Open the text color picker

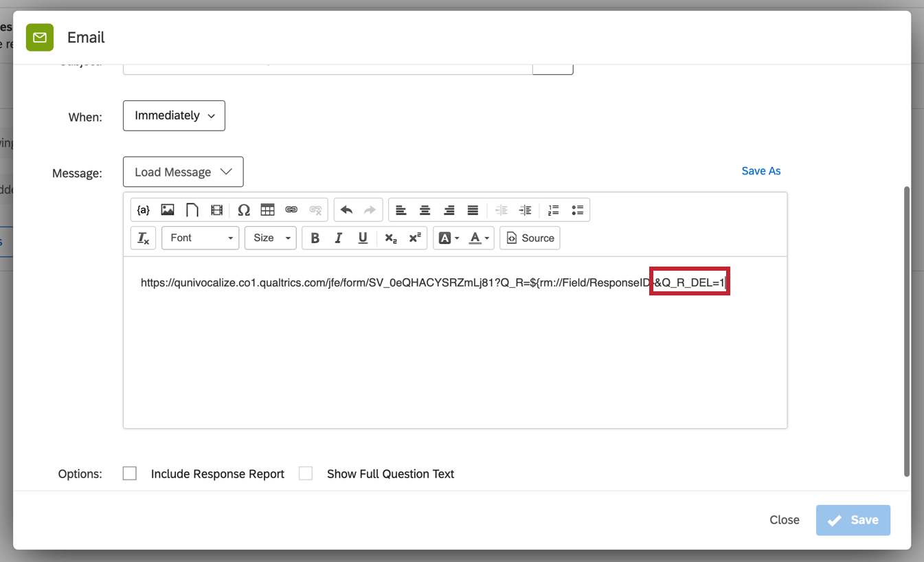(475, 238)
